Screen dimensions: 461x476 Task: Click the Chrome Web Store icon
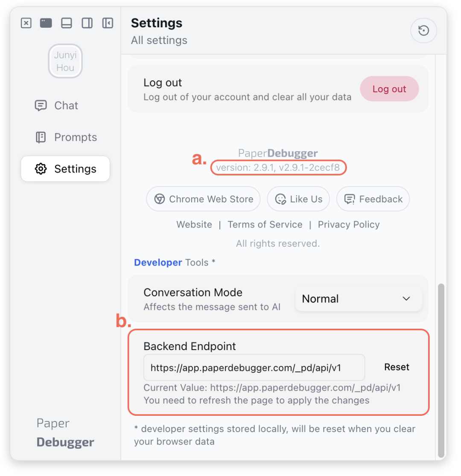158,199
